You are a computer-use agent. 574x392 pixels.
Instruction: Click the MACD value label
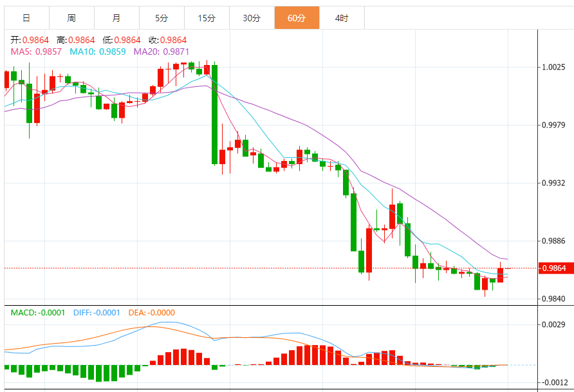pos(38,313)
